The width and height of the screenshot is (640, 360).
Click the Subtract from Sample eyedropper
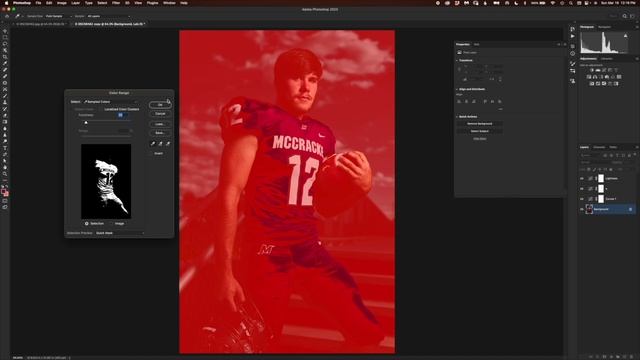(168, 144)
